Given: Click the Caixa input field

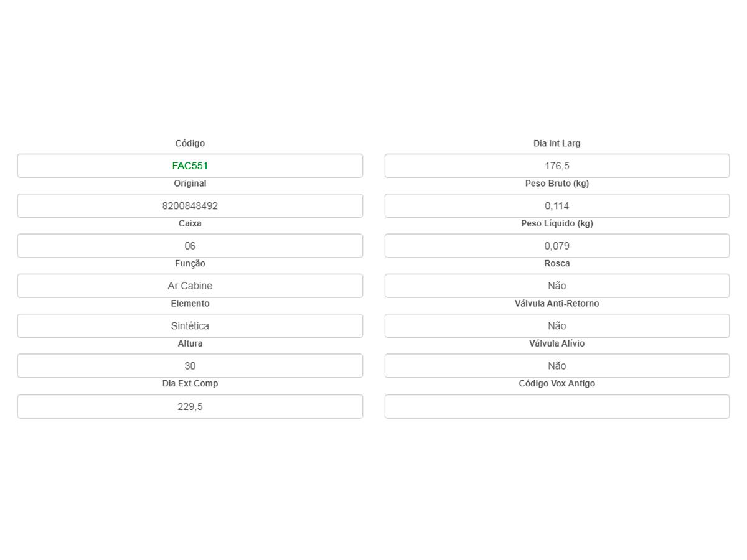Looking at the screenshot, I should pos(190,246).
